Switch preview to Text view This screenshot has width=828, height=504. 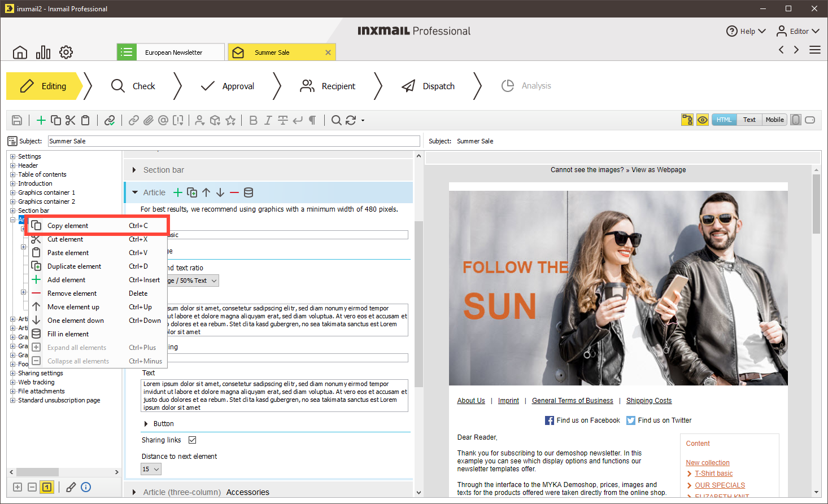point(749,120)
